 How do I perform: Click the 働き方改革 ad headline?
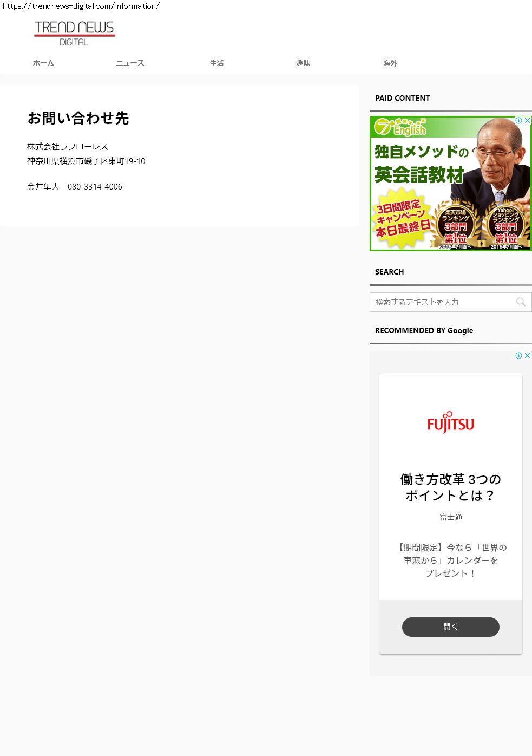[450, 487]
